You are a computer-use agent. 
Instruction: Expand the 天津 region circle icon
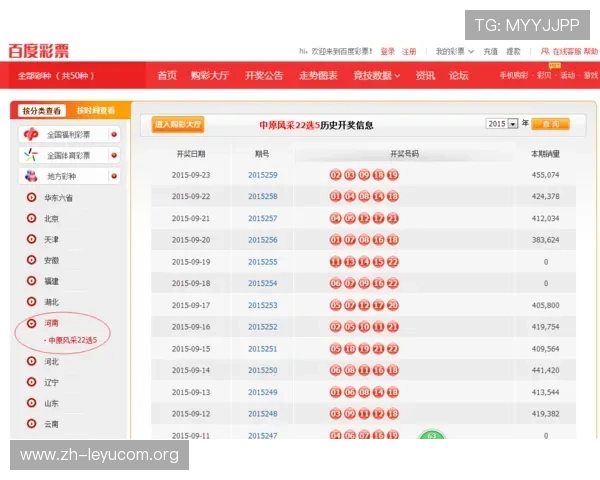point(31,239)
